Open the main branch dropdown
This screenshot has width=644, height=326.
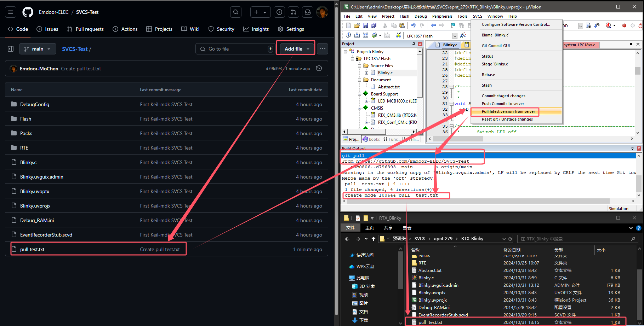tap(38, 49)
